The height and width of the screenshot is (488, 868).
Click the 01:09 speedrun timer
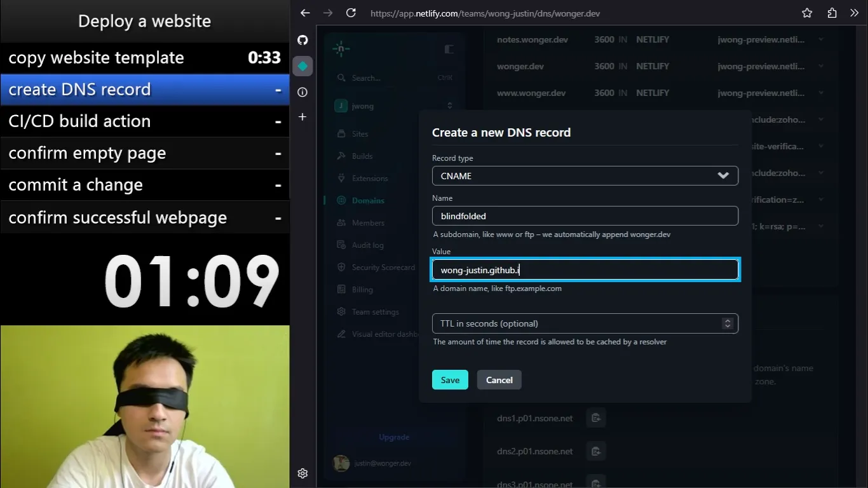pos(192,281)
